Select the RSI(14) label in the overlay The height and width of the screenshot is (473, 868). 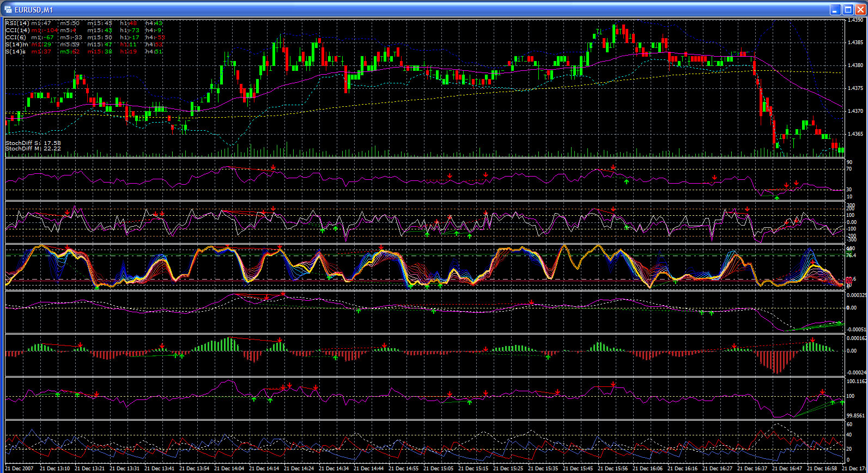17,23
